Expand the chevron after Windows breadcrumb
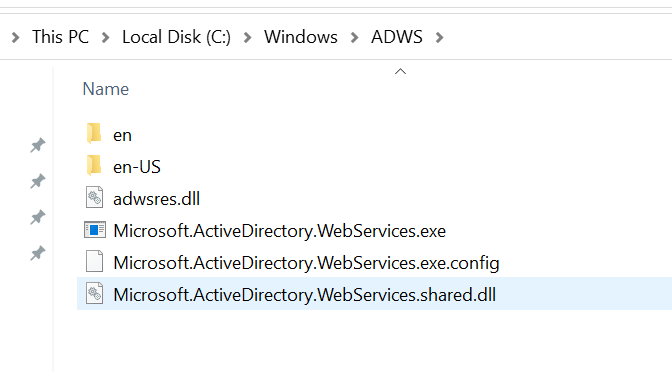The height and width of the screenshot is (372, 672). 354,38
